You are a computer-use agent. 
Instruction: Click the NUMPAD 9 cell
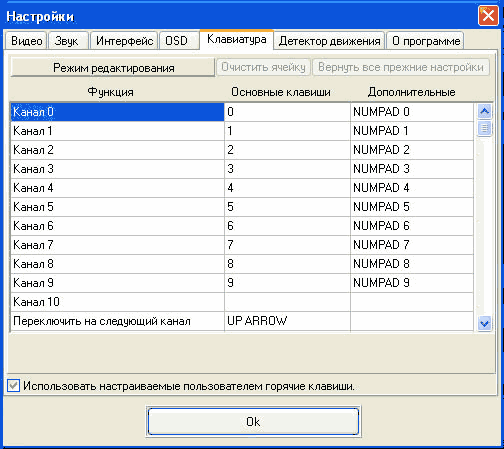pos(412,283)
